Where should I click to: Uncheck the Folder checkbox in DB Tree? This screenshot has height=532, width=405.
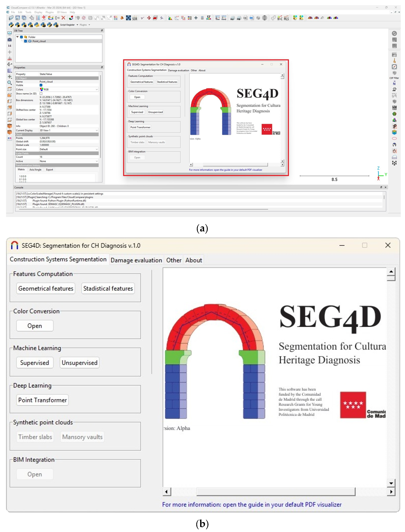(x=21, y=37)
